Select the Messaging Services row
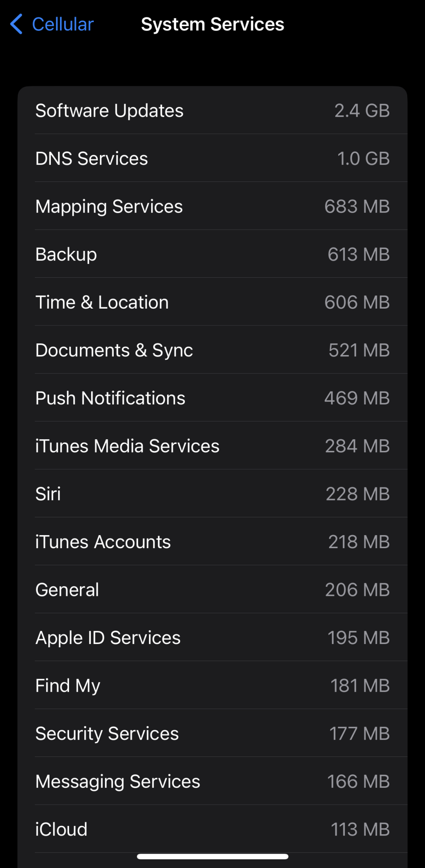 coord(212,782)
